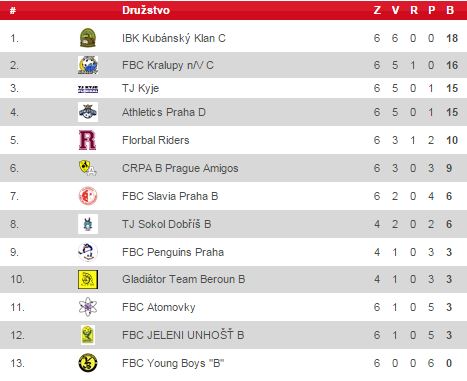The height and width of the screenshot is (381, 467).
Task: Open the FBC JELENI UNHOŠŤ B team link
Action: tap(183, 335)
